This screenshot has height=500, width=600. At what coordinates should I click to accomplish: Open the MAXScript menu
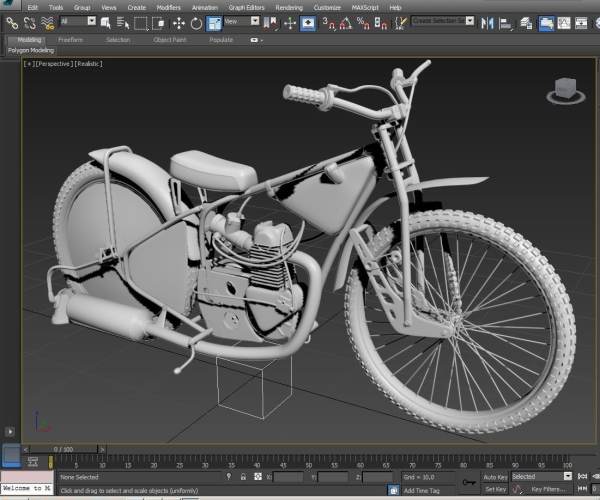365,7
